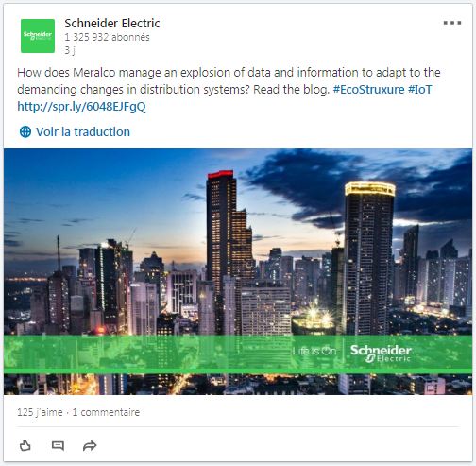View the 125 j'aime likes count
The image size is (476, 466).
click(40, 412)
